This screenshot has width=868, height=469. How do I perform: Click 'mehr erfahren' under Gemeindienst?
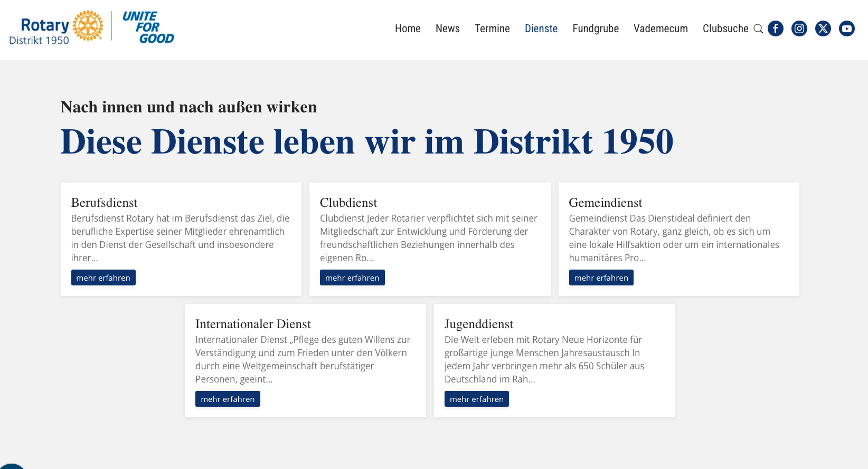click(601, 277)
